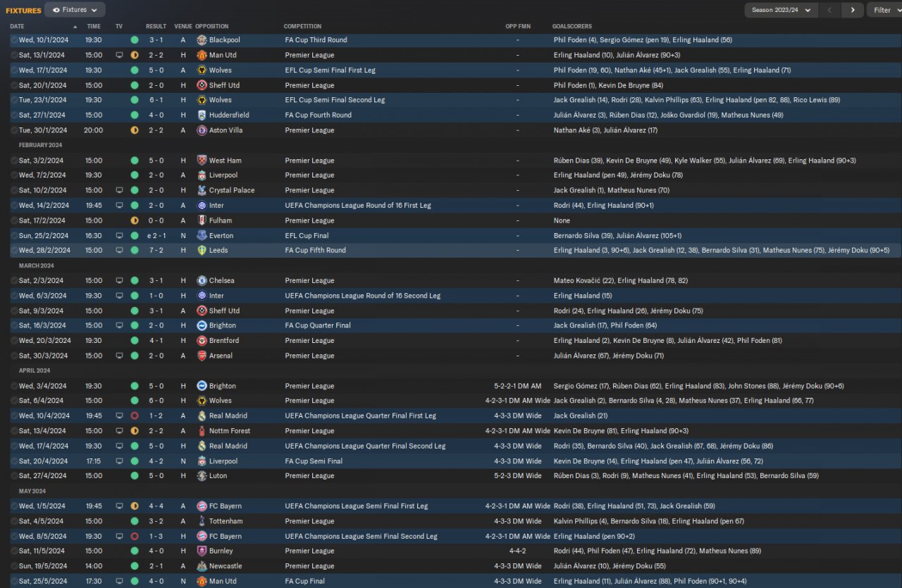The image size is (902, 588).
Task: Sort by the COMPETITION column header
Action: pyautogui.click(x=302, y=27)
